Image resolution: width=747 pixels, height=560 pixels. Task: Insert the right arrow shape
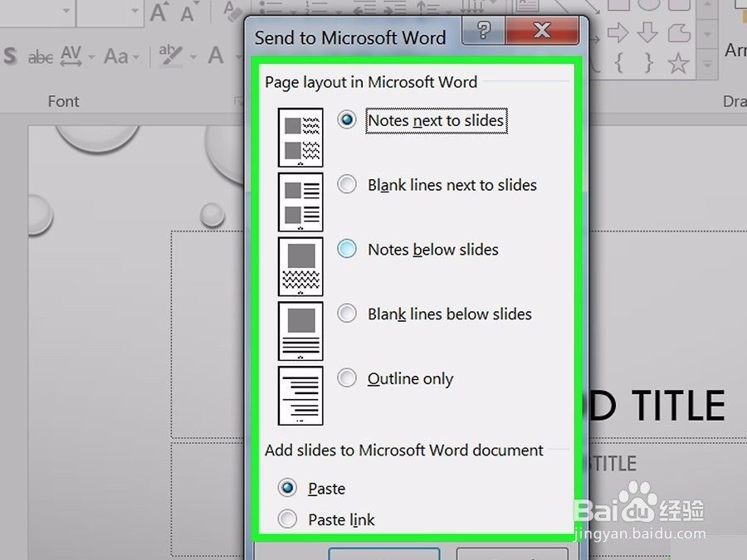618,33
